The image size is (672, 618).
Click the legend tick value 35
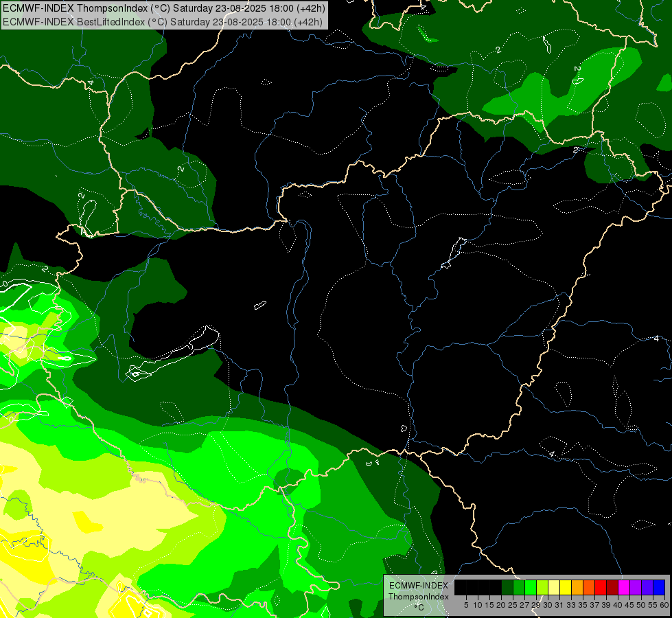pyautogui.click(x=583, y=605)
